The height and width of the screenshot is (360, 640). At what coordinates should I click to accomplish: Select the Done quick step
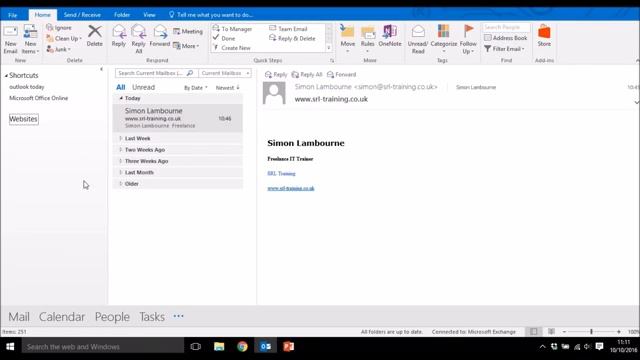click(x=224, y=38)
